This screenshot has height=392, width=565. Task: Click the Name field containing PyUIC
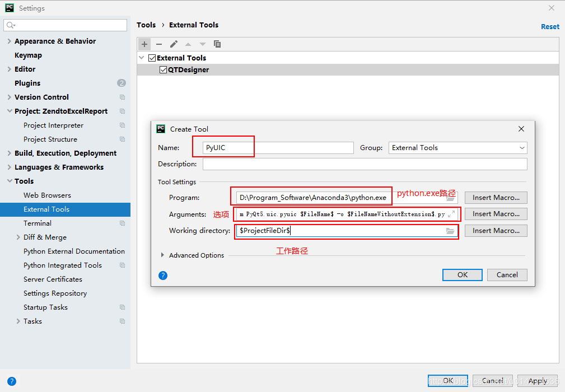[x=278, y=148]
